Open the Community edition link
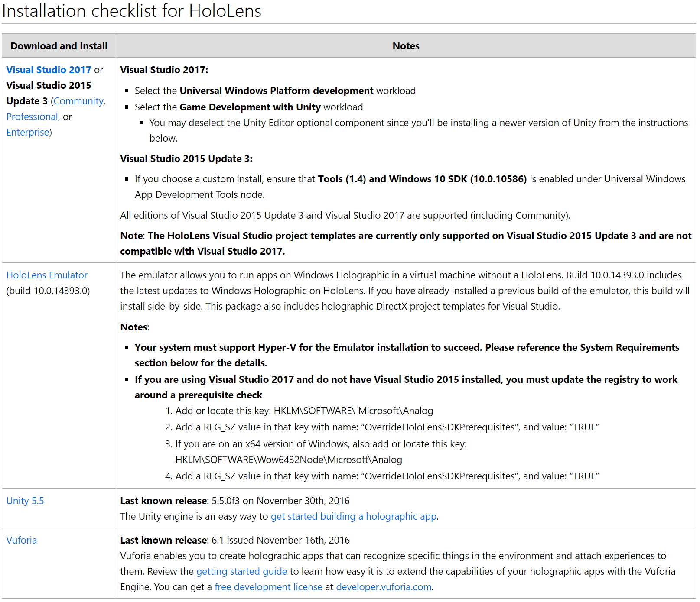700x602 pixels. (x=78, y=101)
